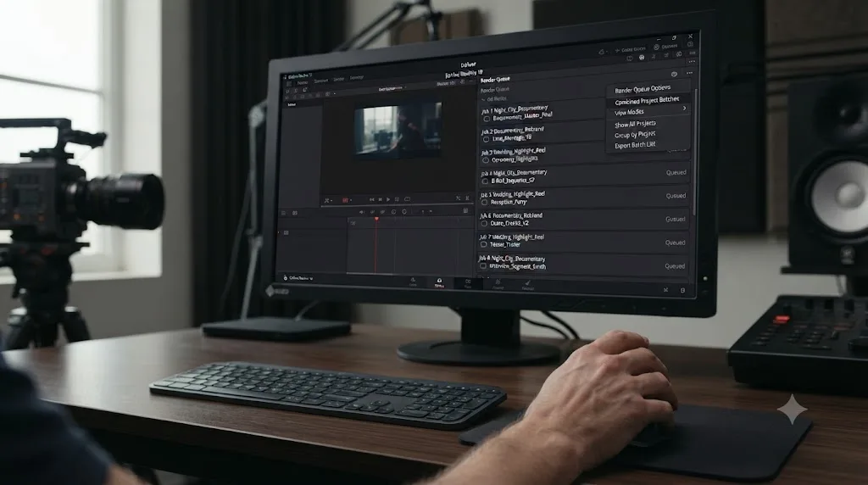Click the red playhead marker on the timeline
Viewport: 868px width, 485px height.
376,220
